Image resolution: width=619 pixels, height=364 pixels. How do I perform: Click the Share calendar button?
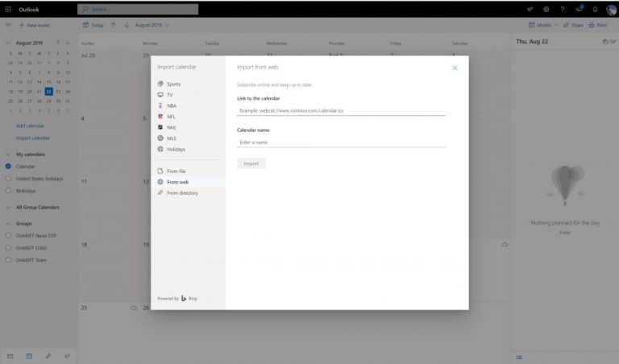click(x=573, y=25)
